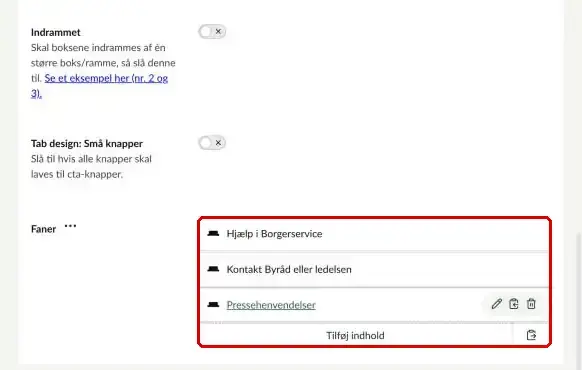Click icon beside Hjælp i Borgerservice
Viewport: 582px width, 370px height.
point(213,233)
